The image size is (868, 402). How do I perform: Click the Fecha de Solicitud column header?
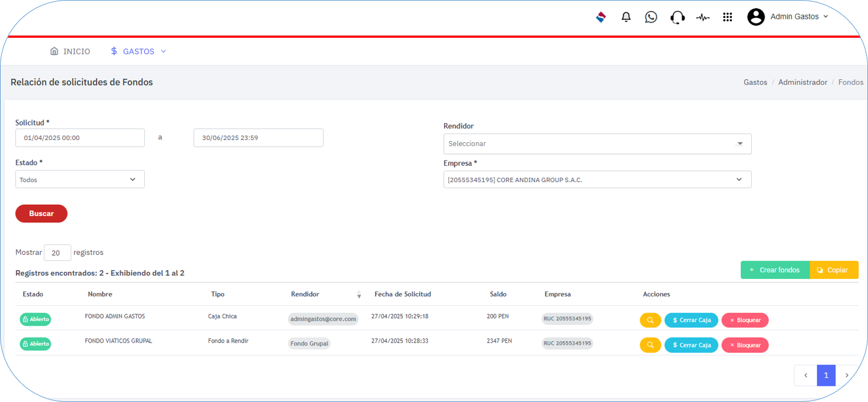402,294
